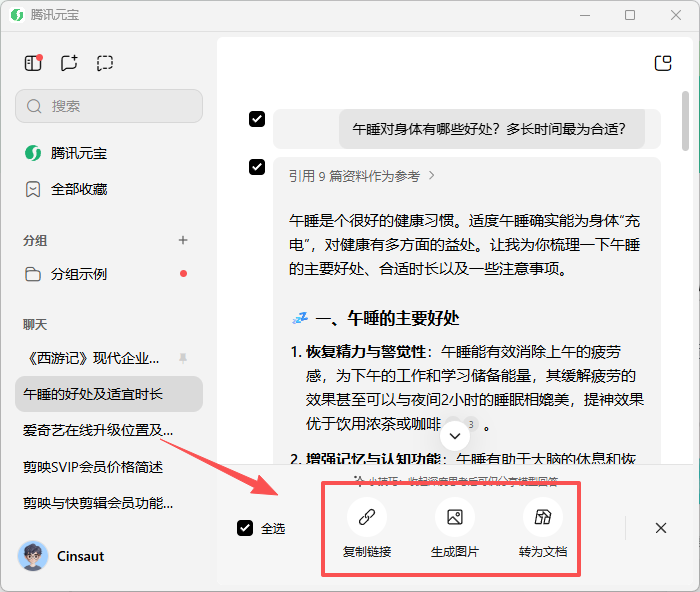Click the dashed-square screenshot icon
Image resolution: width=700 pixels, height=592 pixels.
click(105, 63)
